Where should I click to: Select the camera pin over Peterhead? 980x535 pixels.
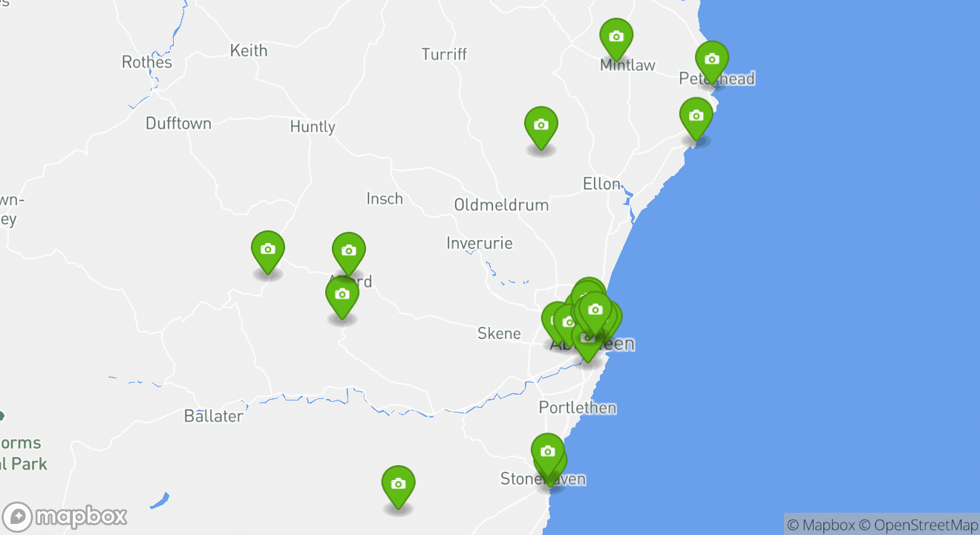[712, 60]
